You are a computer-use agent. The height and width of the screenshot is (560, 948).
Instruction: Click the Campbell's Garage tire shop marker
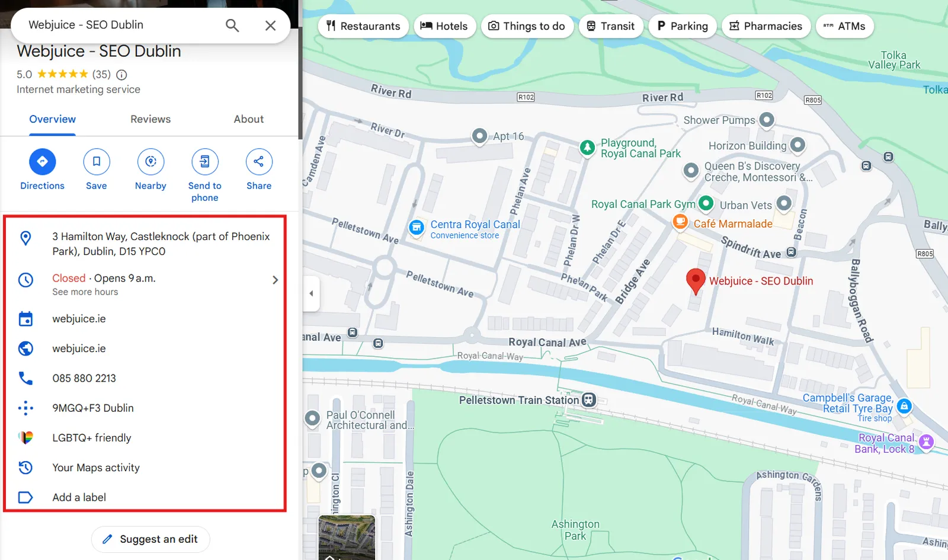904,406
